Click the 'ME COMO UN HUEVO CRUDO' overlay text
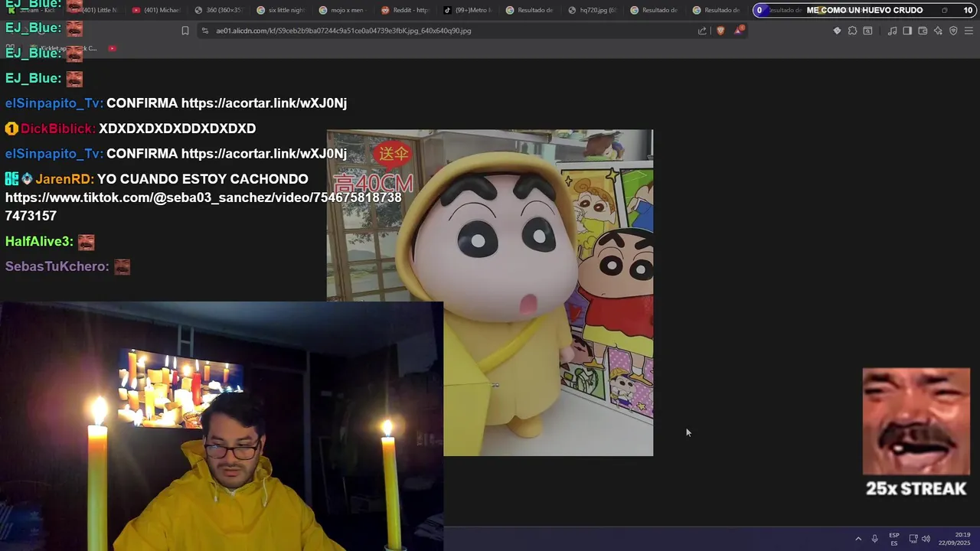980x551 pixels. tap(864, 10)
